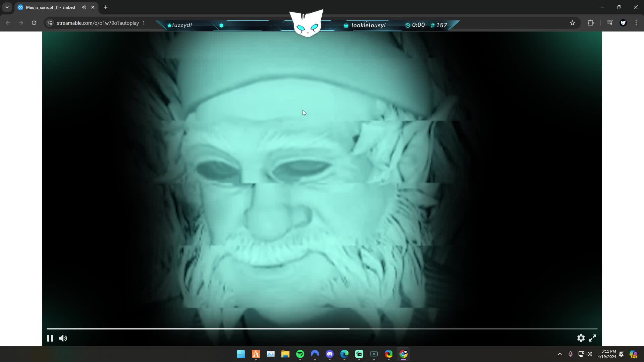Image resolution: width=644 pixels, height=362 pixels.
Task: Open a new browser tab
Action: [x=106, y=7]
